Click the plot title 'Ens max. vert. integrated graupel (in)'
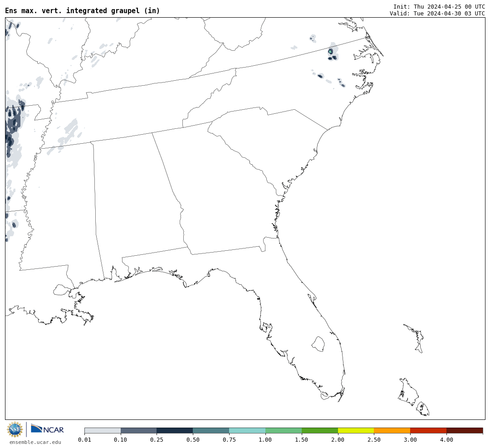Viewport: 490px width, 448px height. click(x=82, y=10)
